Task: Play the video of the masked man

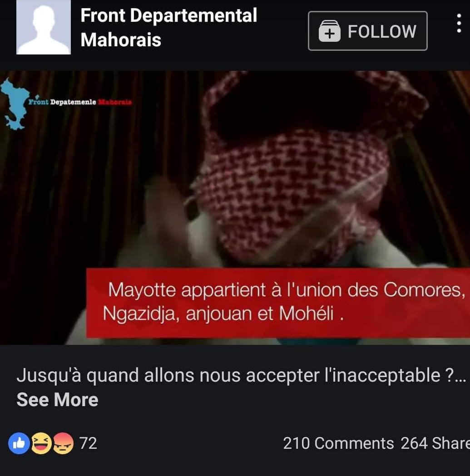Action: point(235,208)
